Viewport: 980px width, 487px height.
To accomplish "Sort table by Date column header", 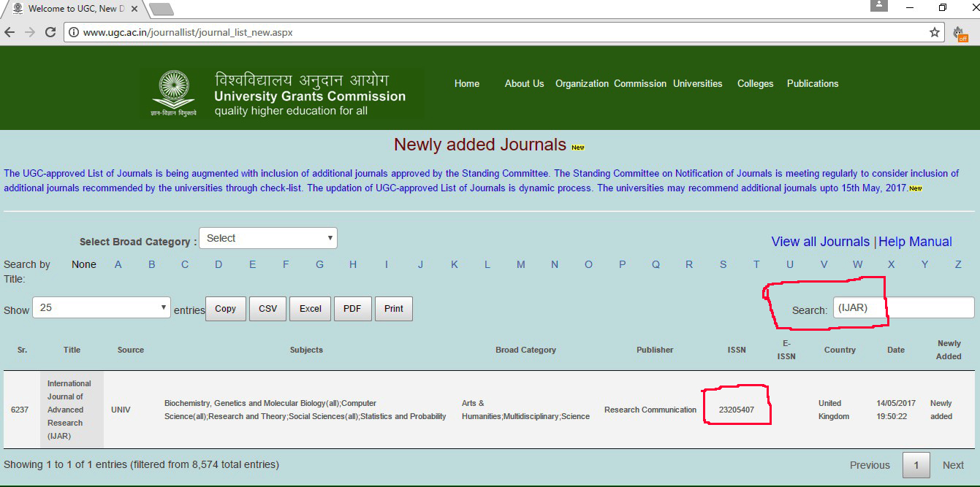I will (x=896, y=350).
